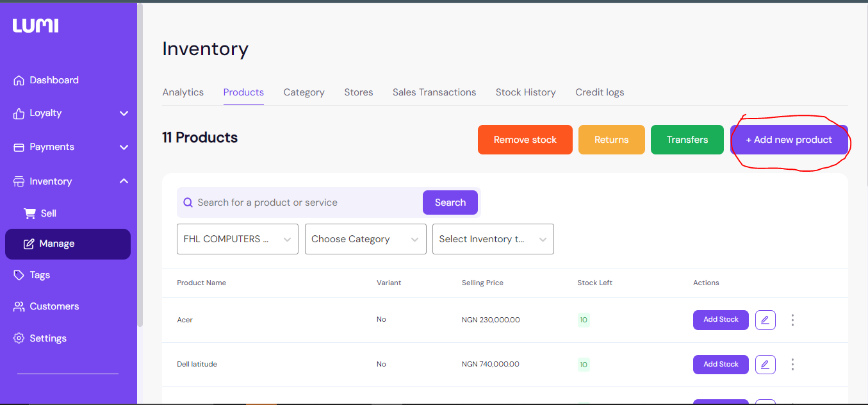Viewport: 868px width, 405px height.
Task: Click the Variant column header
Action: pos(389,283)
